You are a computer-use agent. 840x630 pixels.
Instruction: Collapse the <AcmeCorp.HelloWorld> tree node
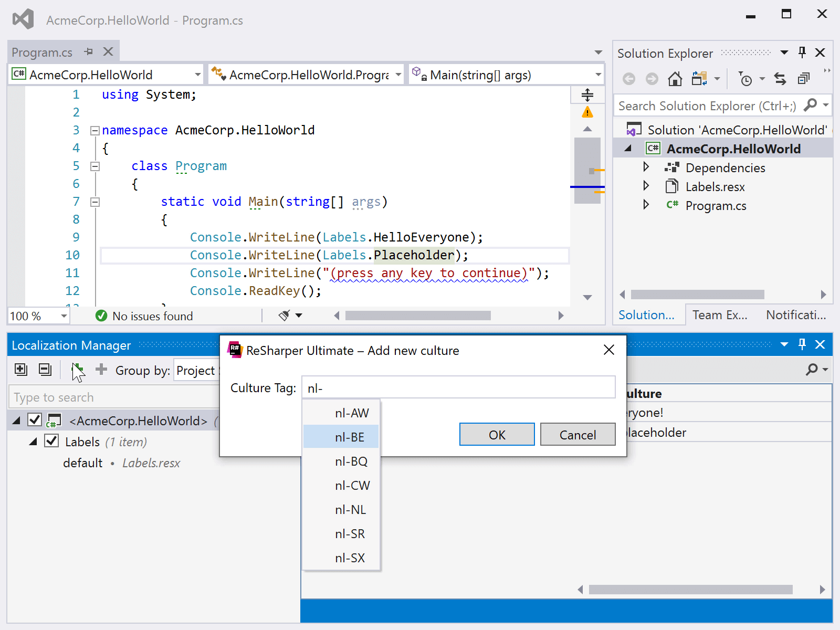click(x=16, y=420)
